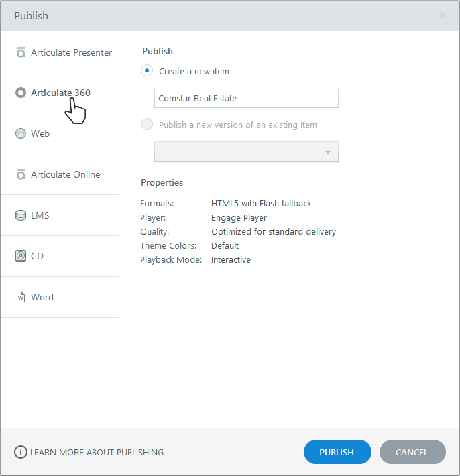Click the Web globe icon
The image size is (460, 476).
(x=21, y=133)
